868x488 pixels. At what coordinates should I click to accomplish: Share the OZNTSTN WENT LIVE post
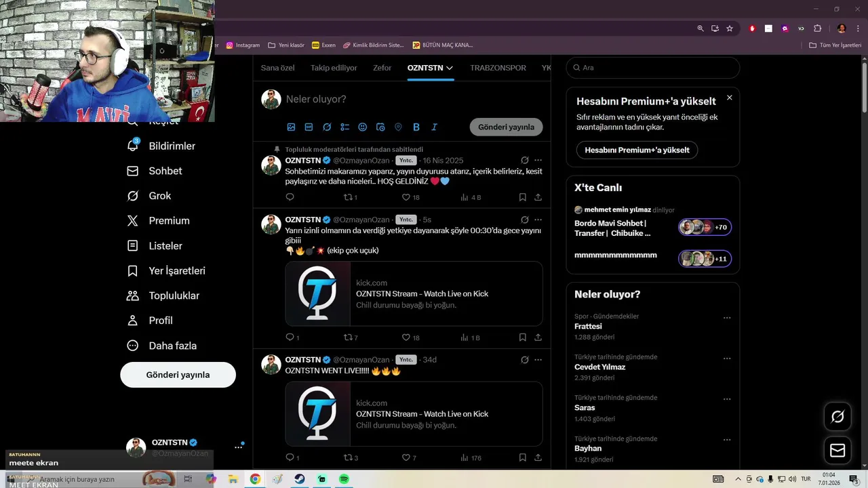point(538,457)
